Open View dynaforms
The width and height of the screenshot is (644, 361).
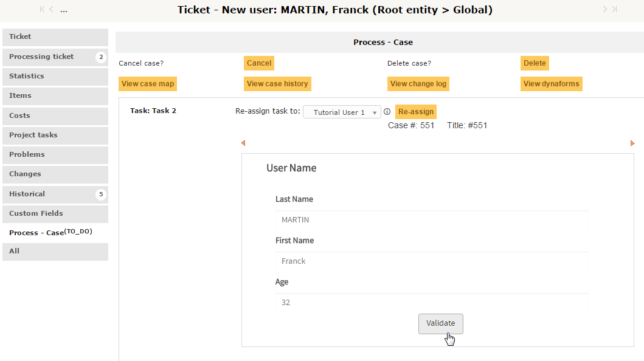pos(551,84)
